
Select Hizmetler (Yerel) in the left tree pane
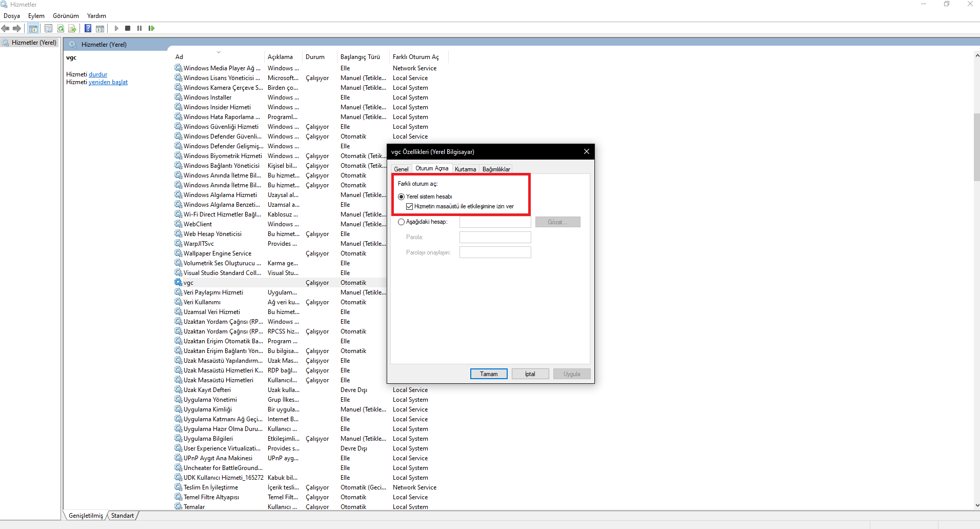pyautogui.click(x=34, y=43)
